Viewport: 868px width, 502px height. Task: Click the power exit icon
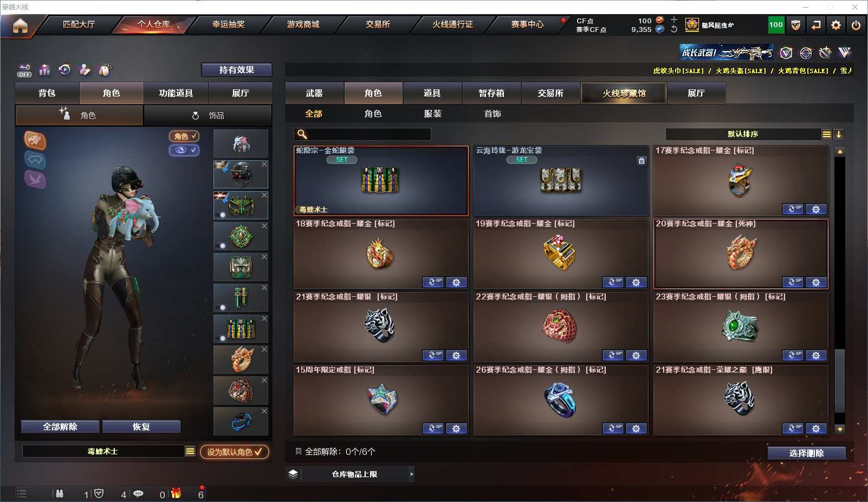tap(856, 25)
